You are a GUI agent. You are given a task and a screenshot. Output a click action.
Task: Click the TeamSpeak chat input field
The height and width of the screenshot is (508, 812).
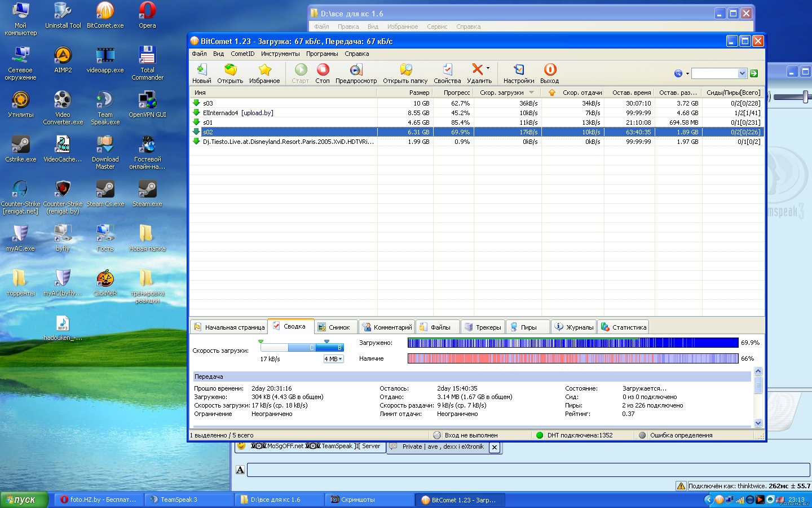pyautogui.click(x=528, y=470)
